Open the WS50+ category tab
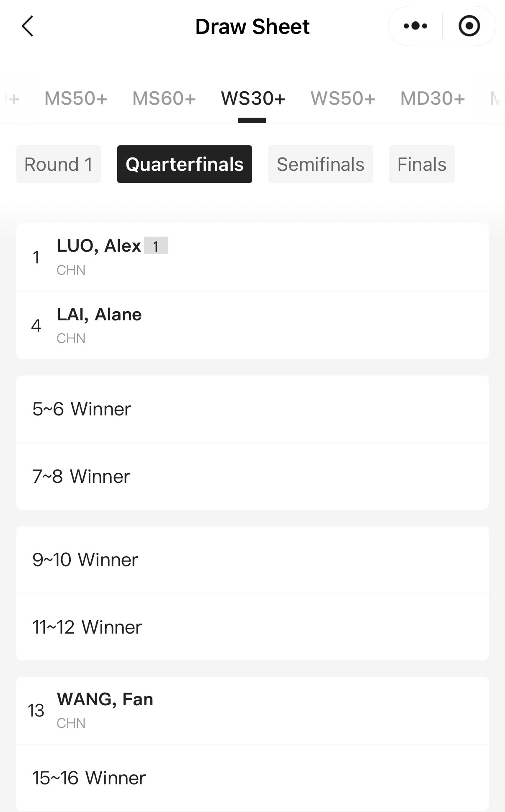Image resolution: width=505 pixels, height=812 pixels. coord(343,98)
